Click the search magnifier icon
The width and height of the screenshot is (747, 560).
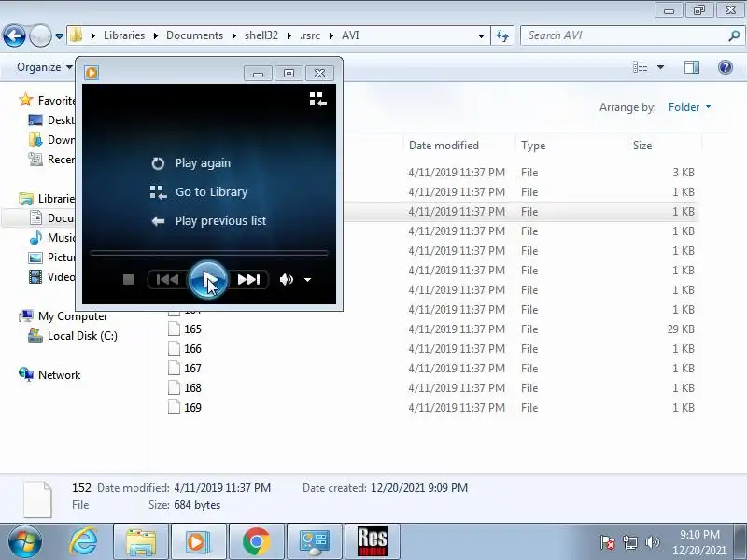tap(734, 35)
